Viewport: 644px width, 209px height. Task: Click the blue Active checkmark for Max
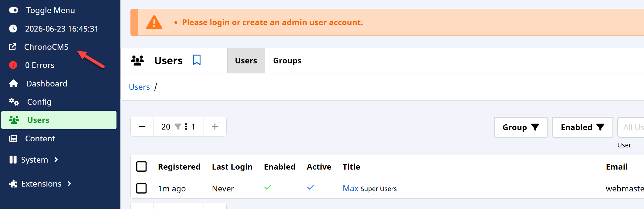[x=311, y=187]
